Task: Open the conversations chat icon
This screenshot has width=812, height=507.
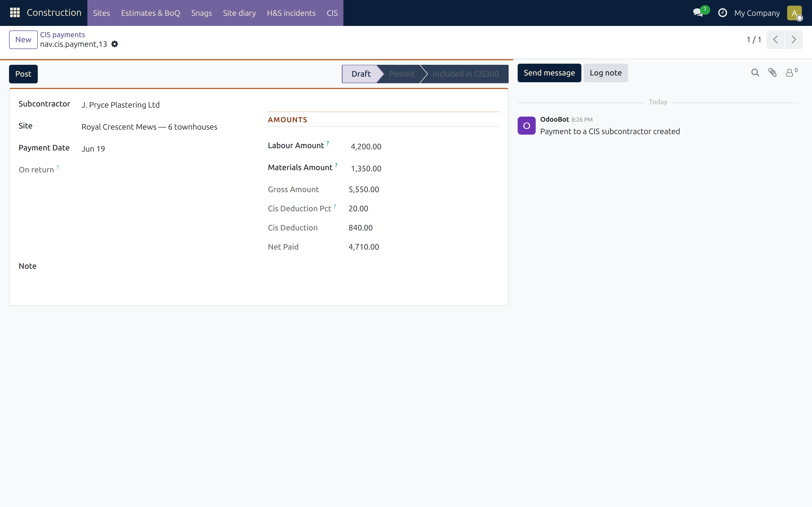Action: [x=698, y=13]
